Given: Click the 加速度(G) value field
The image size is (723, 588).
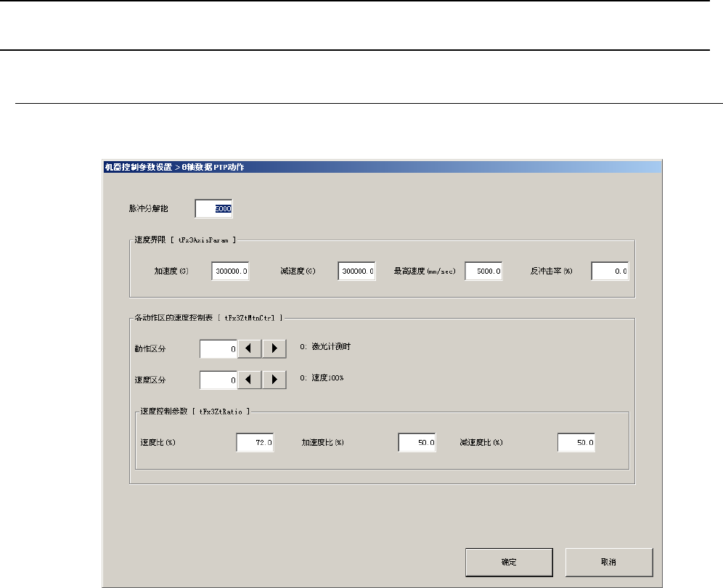Looking at the screenshot, I should coord(231,271).
